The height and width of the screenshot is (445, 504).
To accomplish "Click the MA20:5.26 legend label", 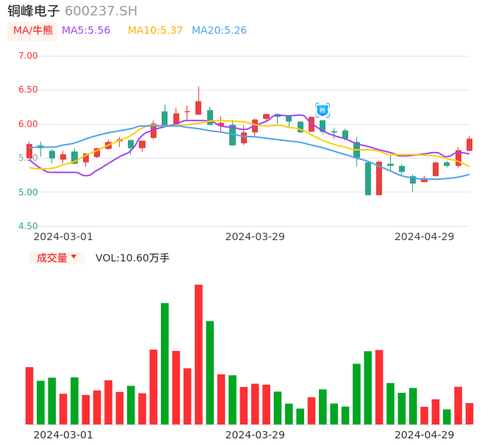I will pyautogui.click(x=219, y=31).
